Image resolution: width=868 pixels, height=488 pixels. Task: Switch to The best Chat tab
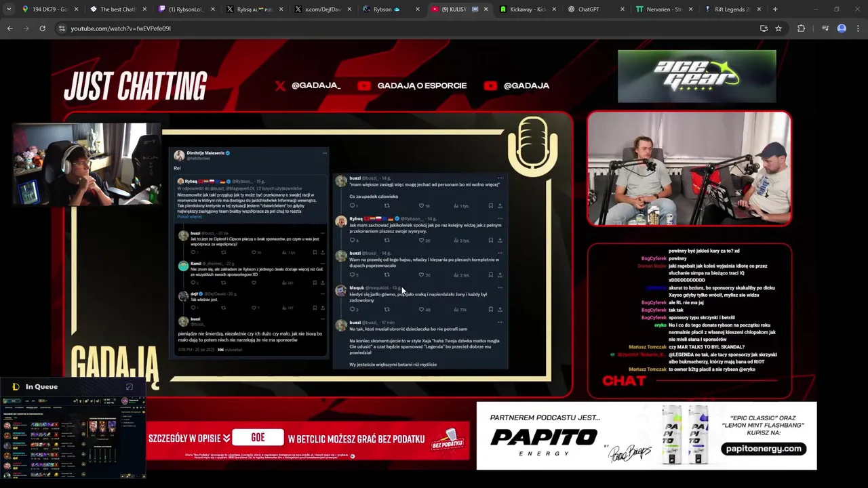pos(119,9)
